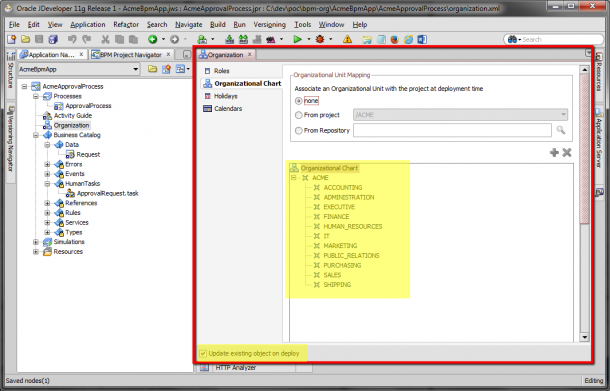Open the Resources side panel
610x391 pixels.
[598, 73]
